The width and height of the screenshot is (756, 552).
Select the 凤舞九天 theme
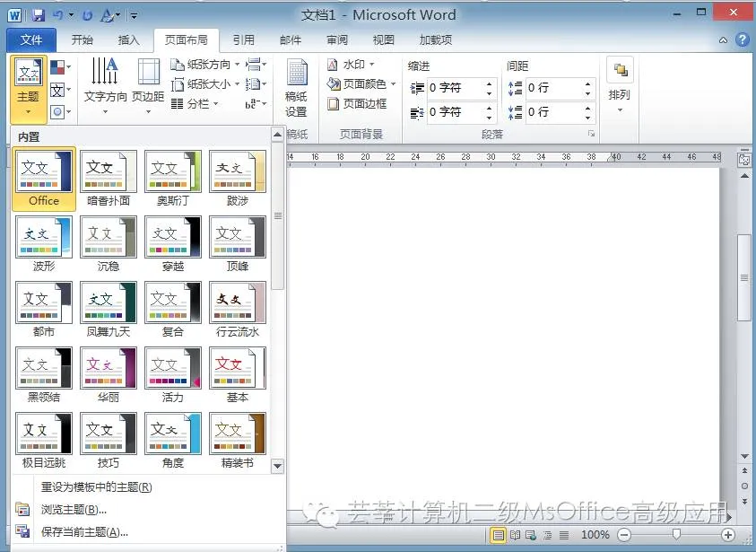pos(109,310)
